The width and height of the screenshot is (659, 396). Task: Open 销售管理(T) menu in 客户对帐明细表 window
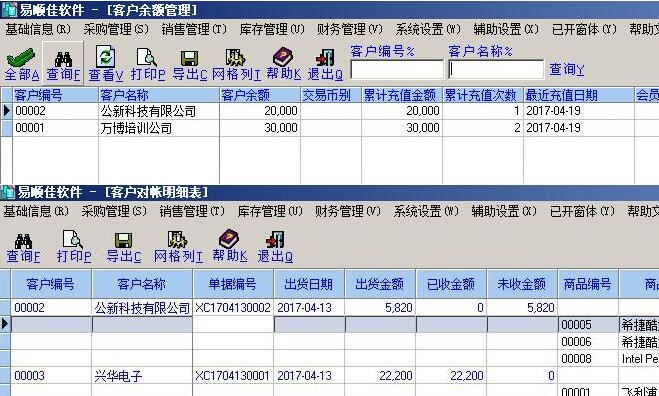point(192,211)
